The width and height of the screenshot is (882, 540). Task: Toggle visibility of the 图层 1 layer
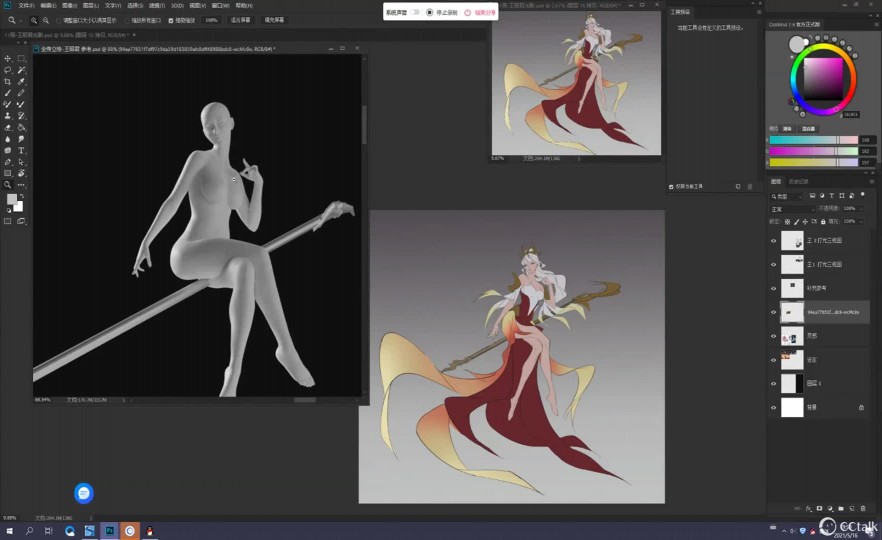[773, 384]
